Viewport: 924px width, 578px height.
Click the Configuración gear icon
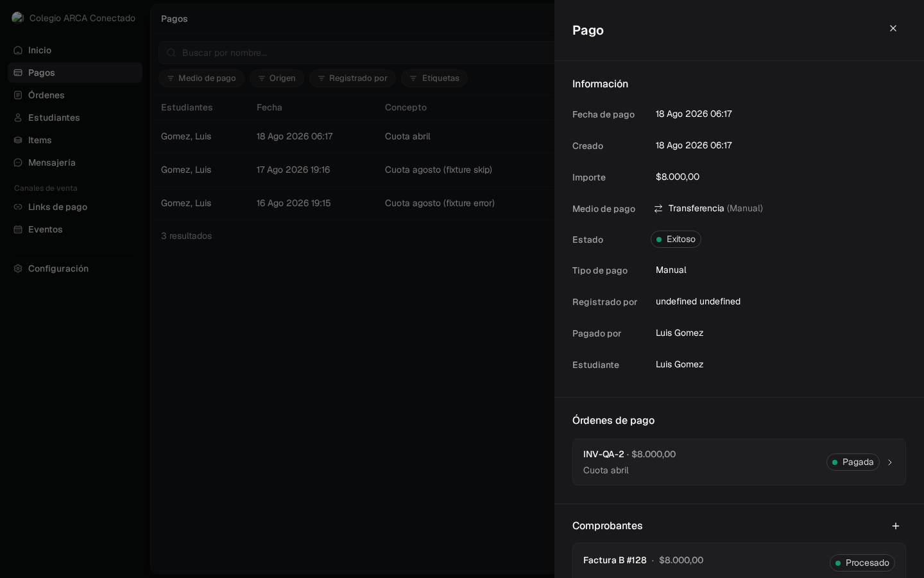[18, 268]
